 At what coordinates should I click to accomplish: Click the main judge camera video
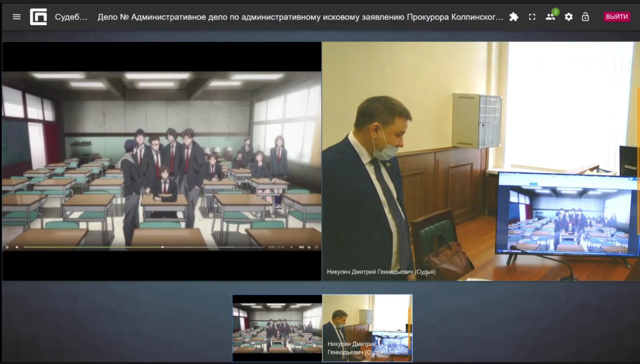480,161
